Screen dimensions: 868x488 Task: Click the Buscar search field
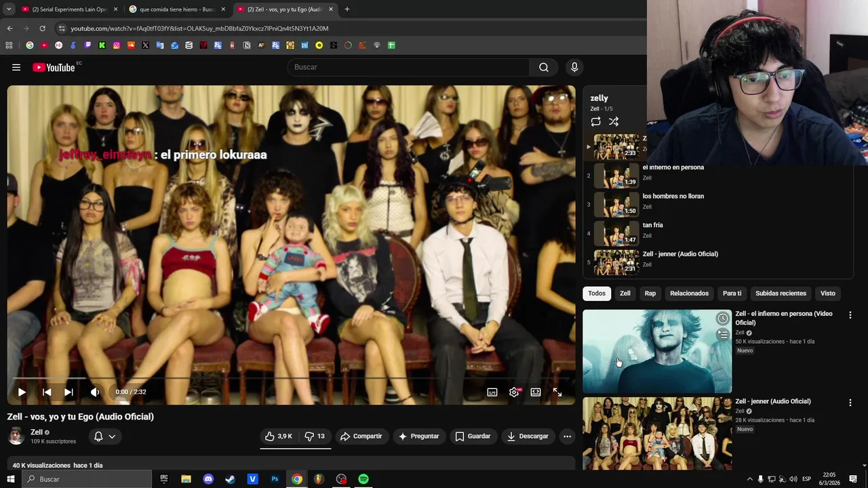click(x=409, y=67)
